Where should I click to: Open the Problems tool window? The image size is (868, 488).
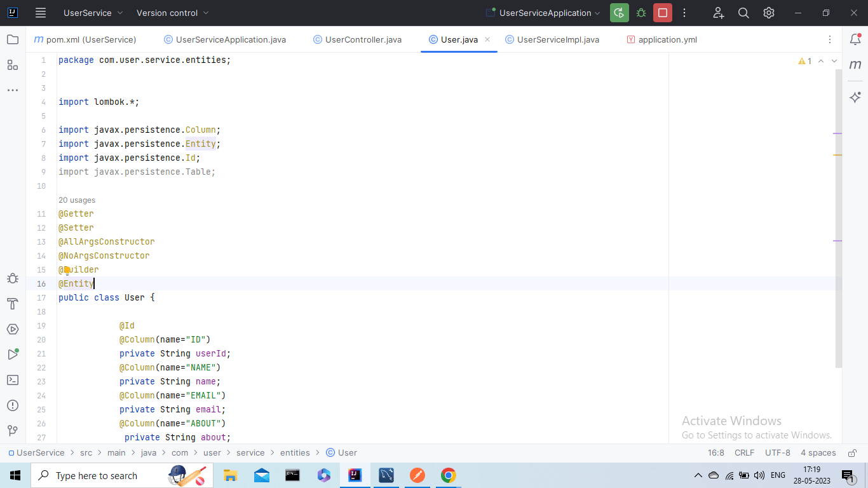point(12,405)
